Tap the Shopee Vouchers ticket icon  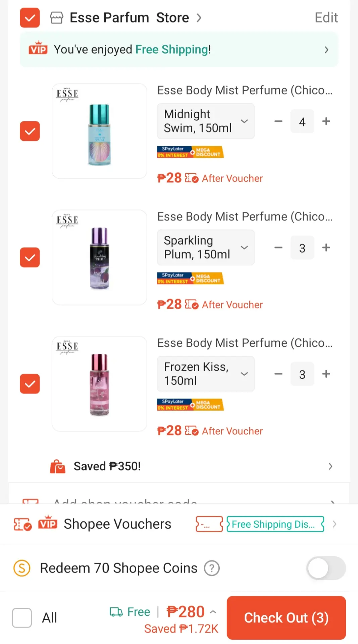pos(22,524)
